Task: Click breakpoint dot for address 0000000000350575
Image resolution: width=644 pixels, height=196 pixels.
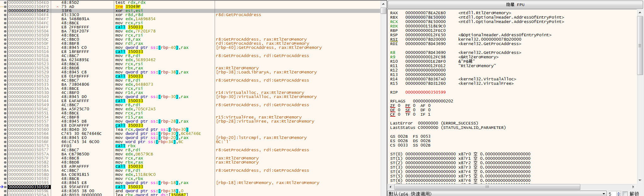Action: tap(5, 146)
